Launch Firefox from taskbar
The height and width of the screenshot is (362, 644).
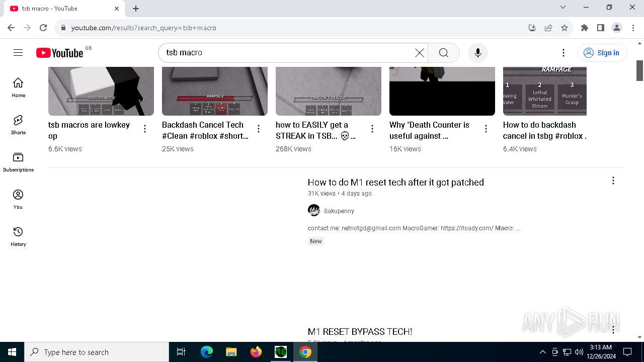(x=256, y=352)
